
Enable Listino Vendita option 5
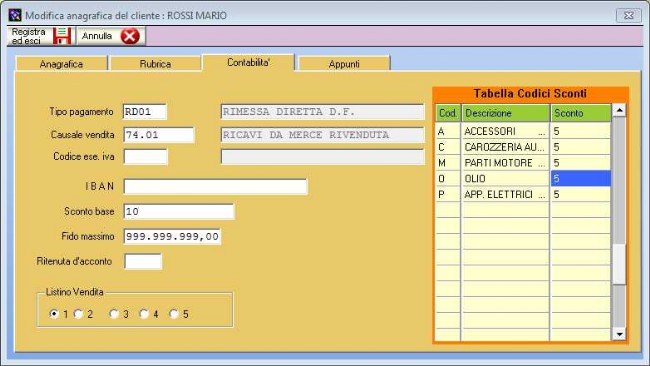point(174,314)
